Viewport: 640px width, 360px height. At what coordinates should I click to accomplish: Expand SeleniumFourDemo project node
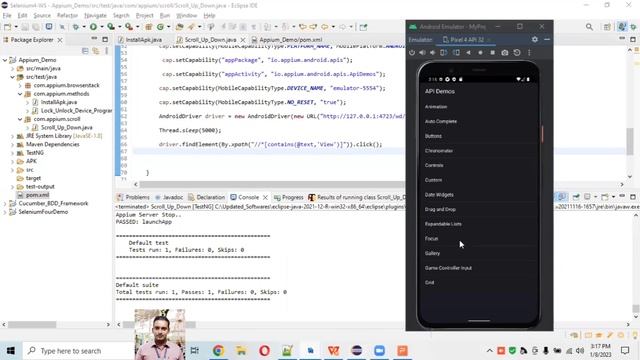tap(5, 212)
